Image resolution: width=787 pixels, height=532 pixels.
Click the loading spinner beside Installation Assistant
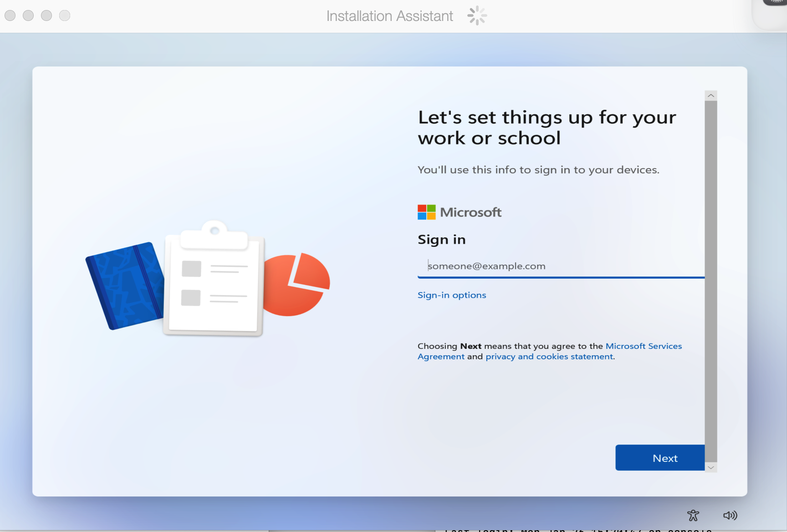(x=477, y=15)
